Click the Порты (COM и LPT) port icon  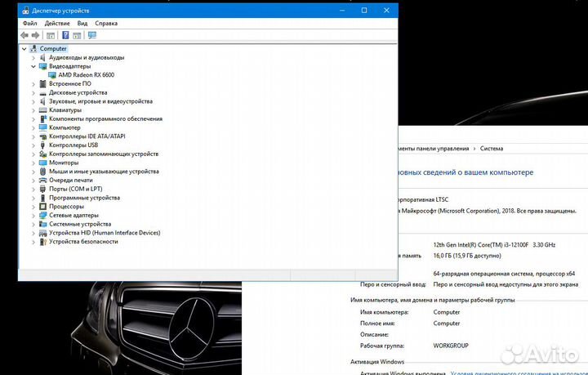click(42, 189)
